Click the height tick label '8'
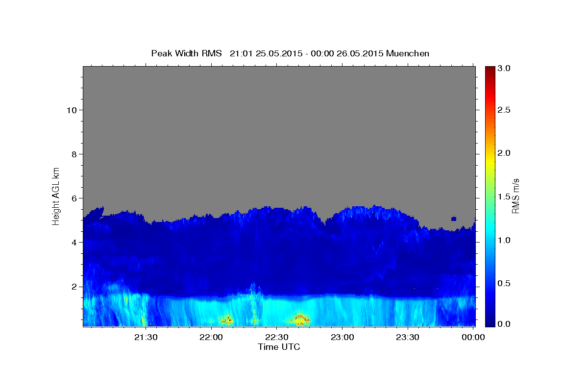Image resolution: width=588 pixels, height=392 pixels. [x=73, y=154]
